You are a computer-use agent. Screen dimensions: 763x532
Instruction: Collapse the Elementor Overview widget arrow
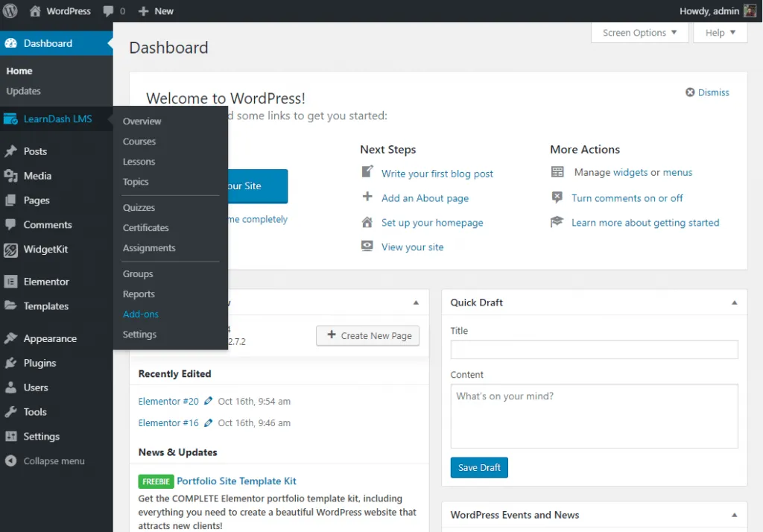coord(416,303)
